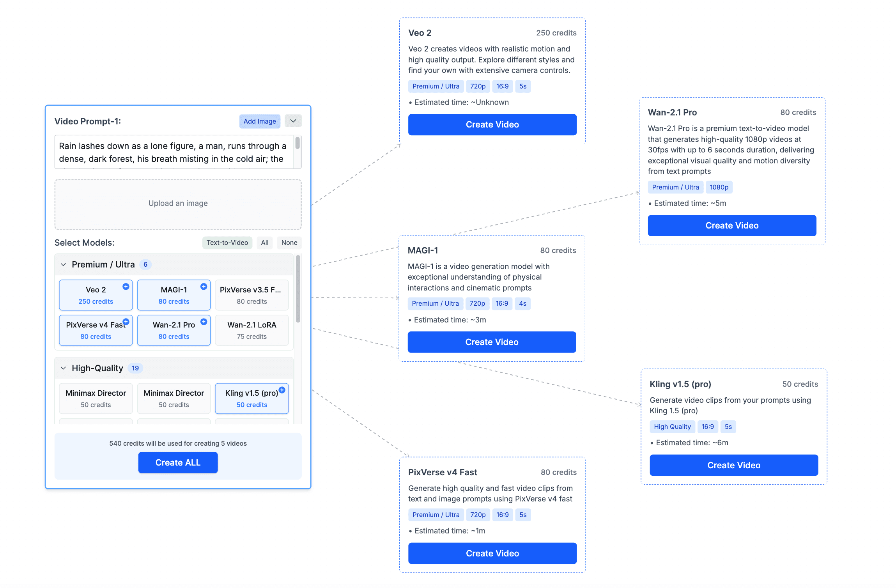
Task: Click 'Estimated time: ~3m' on MAGI-1 card
Action: [x=450, y=320]
